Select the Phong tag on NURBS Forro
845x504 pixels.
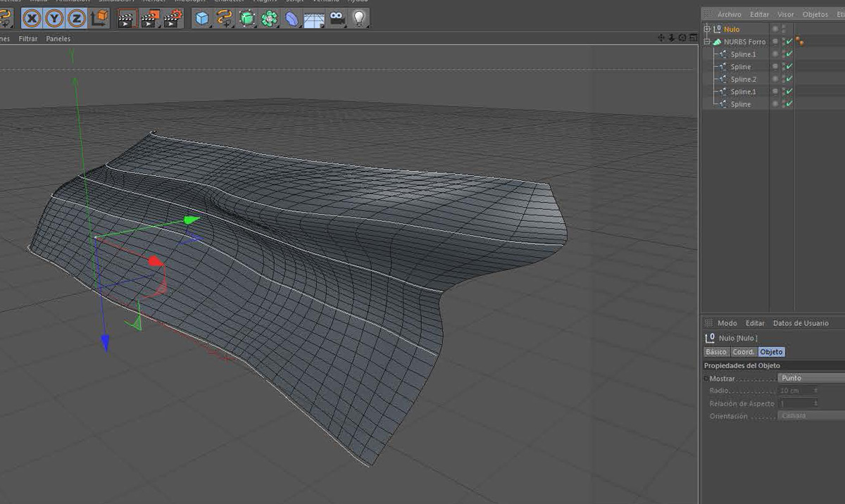(800, 42)
